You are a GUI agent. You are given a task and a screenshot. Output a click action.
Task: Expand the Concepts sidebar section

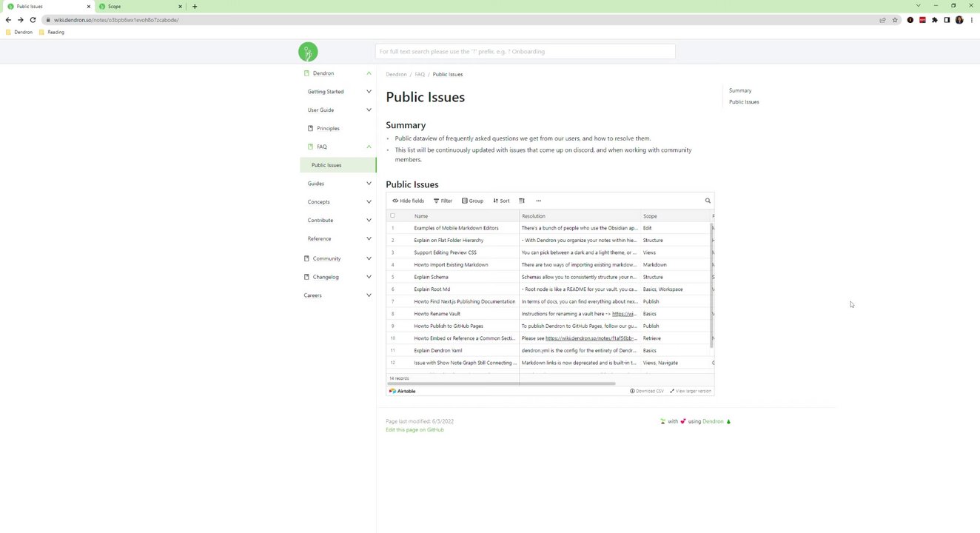tap(369, 202)
